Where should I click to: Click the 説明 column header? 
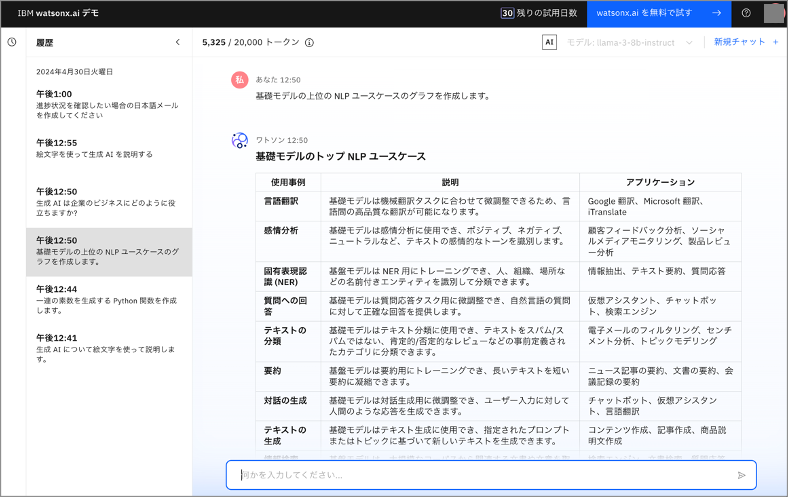pos(450,182)
